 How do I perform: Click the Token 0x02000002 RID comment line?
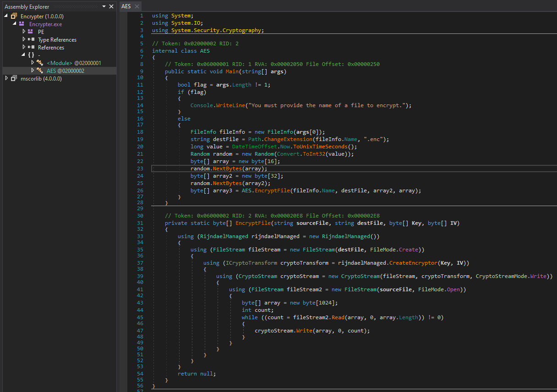pos(195,44)
